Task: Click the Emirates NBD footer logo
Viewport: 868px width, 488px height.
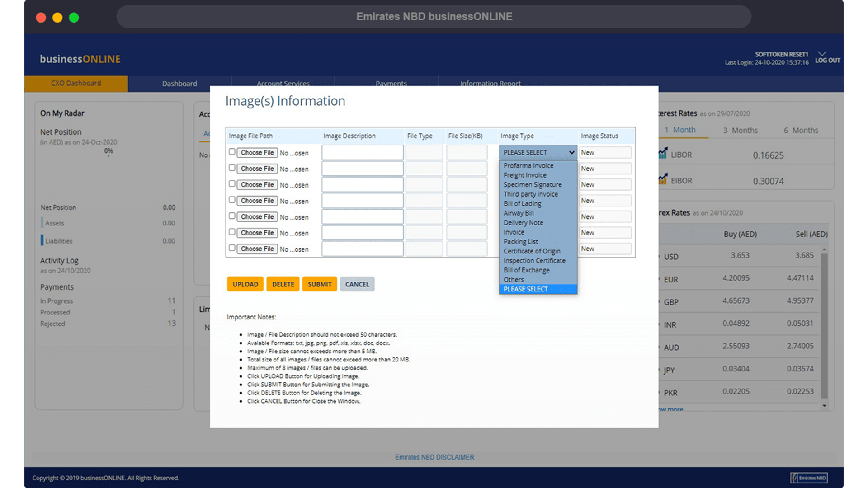Action: (809, 478)
